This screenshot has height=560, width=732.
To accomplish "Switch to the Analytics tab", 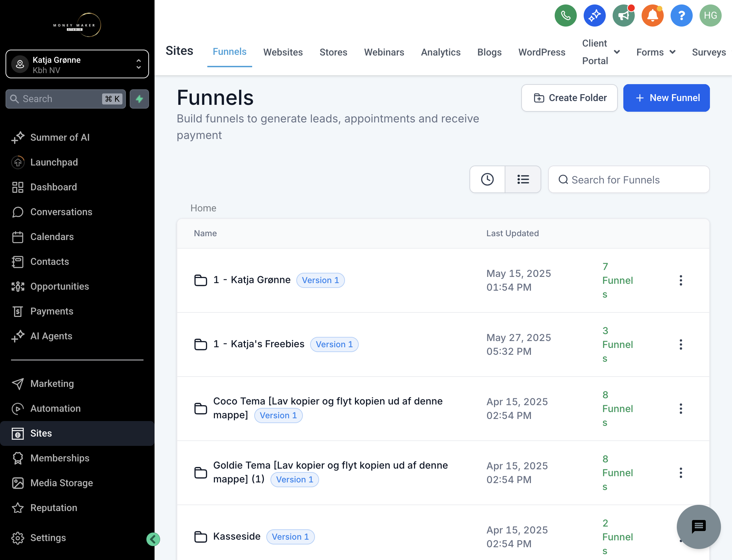I will [441, 52].
